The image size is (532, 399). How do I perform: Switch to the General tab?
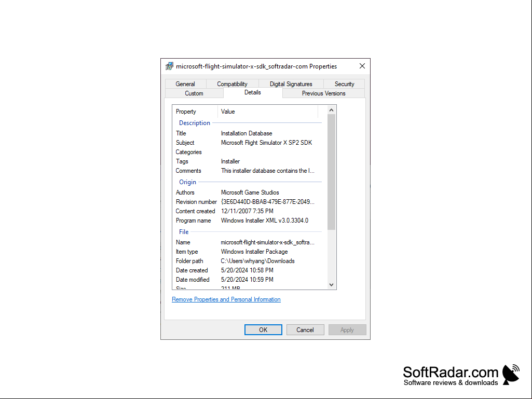point(185,84)
